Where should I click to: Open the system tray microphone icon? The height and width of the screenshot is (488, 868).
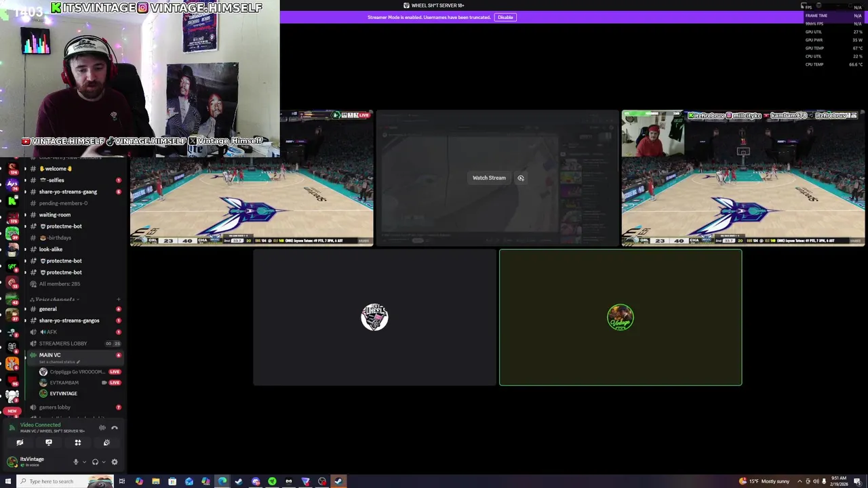click(x=825, y=481)
